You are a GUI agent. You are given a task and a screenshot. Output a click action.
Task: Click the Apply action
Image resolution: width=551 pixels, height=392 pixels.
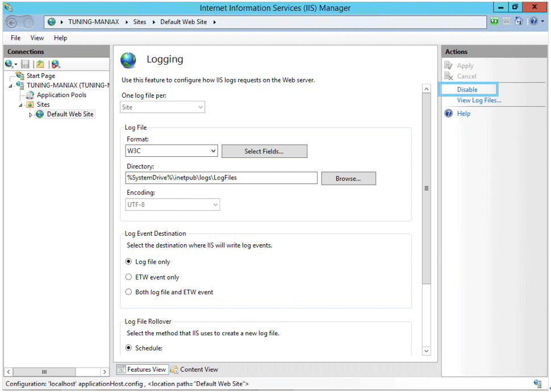click(465, 66)
